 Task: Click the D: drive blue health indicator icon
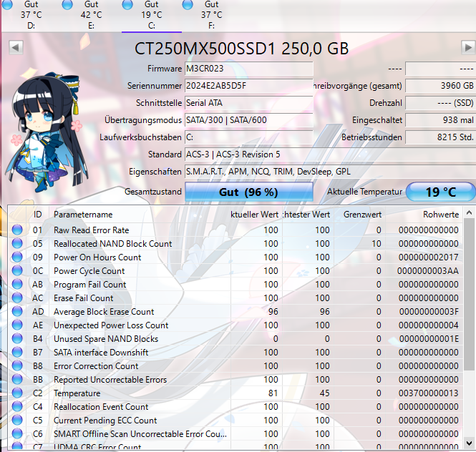click(x=7, y=4)
